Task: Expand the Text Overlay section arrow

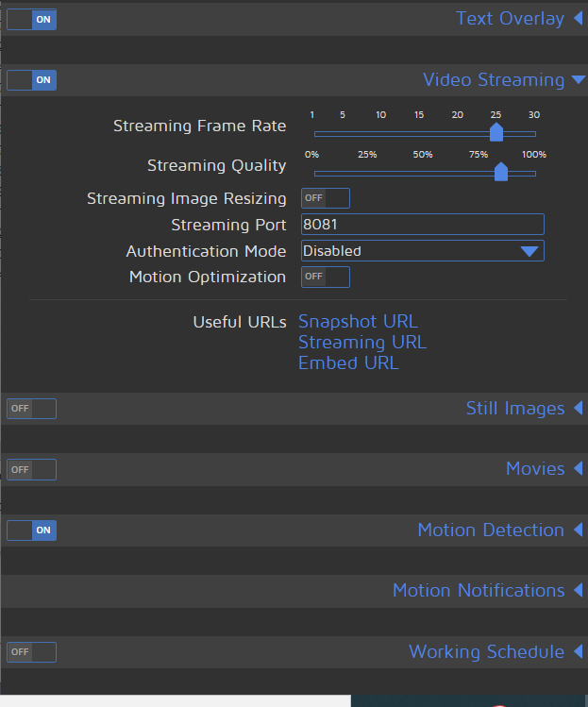Action: pyautogui.click(x=578, y=19)
